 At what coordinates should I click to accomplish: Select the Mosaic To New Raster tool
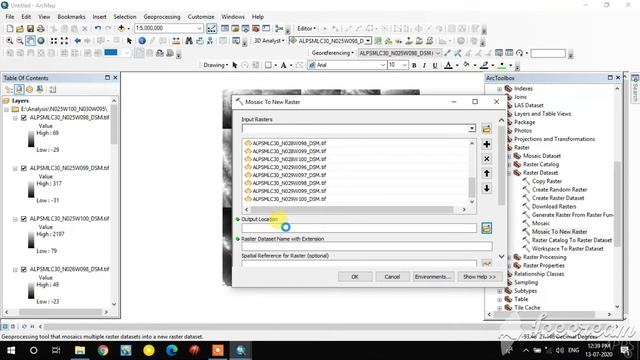pos(559,231)
